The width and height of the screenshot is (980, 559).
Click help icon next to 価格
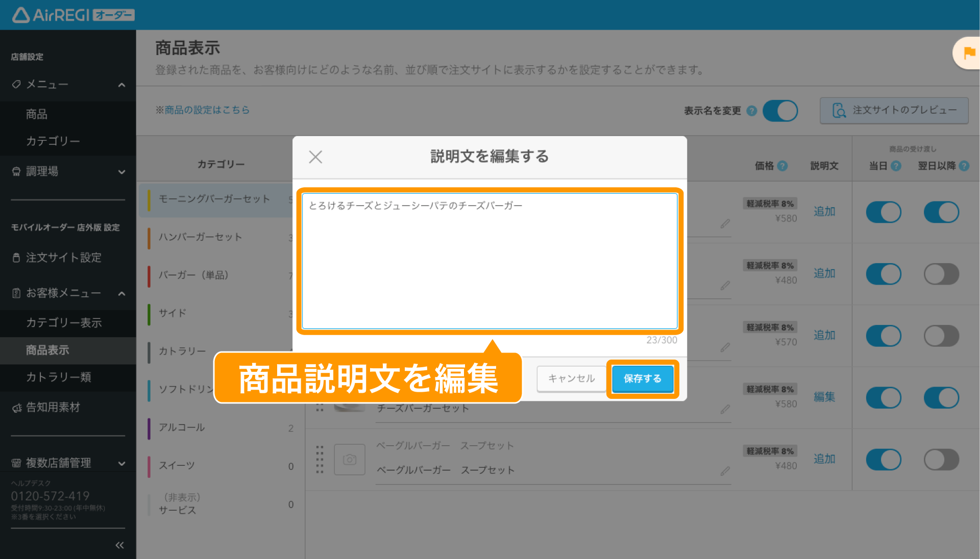[x=782, y=166]
